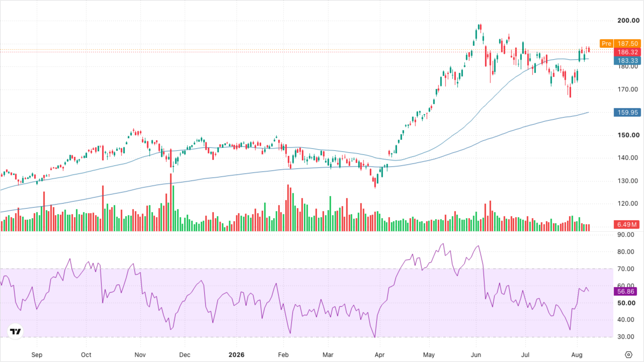Click the 183.33 moving average label
The width and height of the screenshot is (644, 362).
(x=627, y=61)
